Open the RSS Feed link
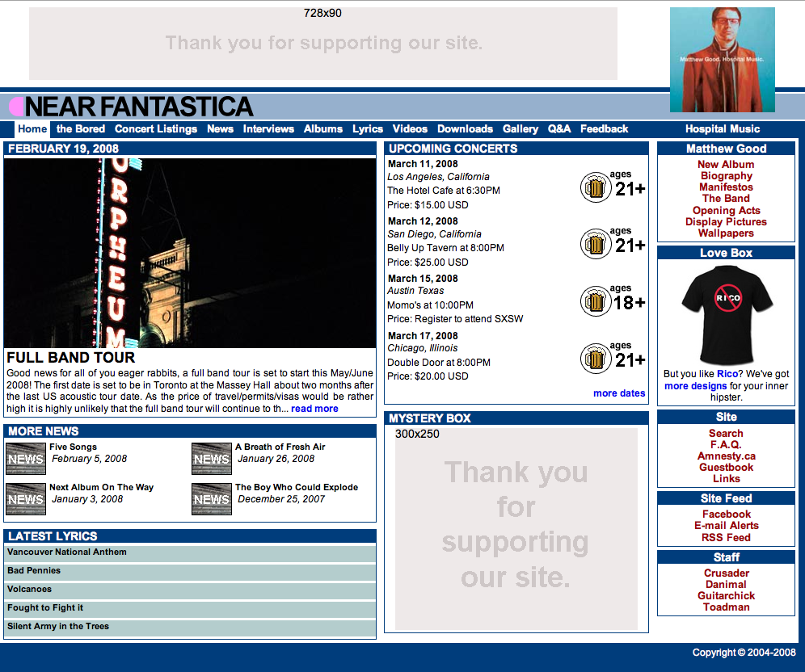The image size is (805, 672). click(726, 537)
